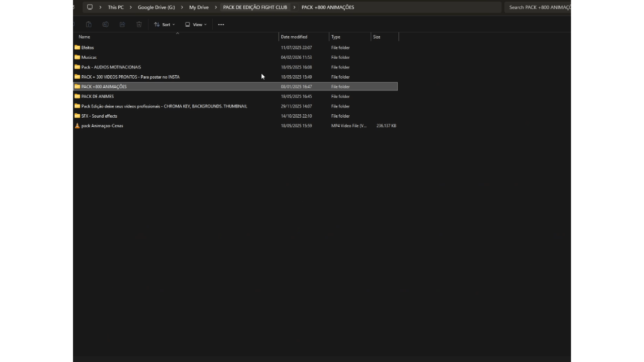Image resolution: width=644 pixels, height=362 pixels.
Task: Open the See more three-dots menu
Action: tap(221, 24)
